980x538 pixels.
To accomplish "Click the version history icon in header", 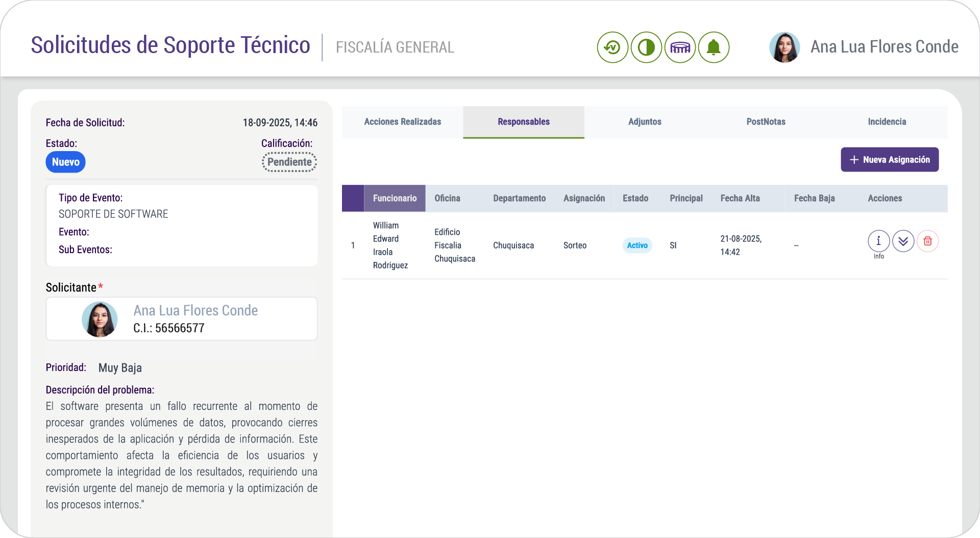I will coord(612,47).
